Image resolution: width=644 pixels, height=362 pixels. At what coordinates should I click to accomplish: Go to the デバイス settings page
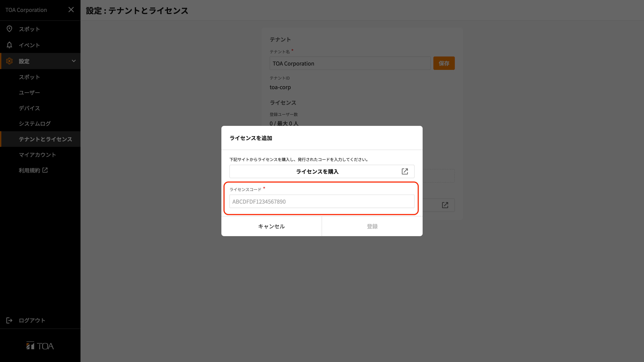[x=40, y=108]
